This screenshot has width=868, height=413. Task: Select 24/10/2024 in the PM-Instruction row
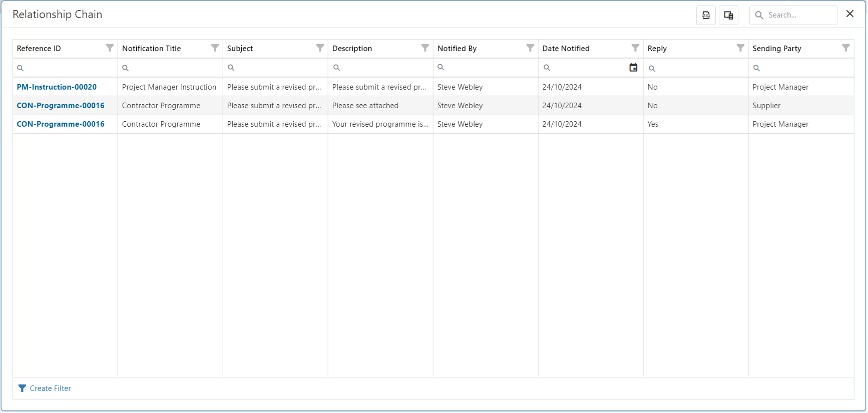tap(591, 87)
